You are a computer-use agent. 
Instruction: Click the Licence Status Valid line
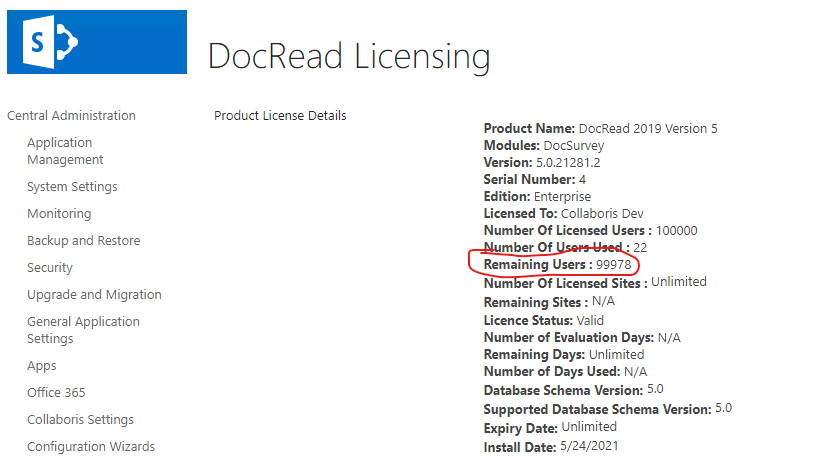542,321
